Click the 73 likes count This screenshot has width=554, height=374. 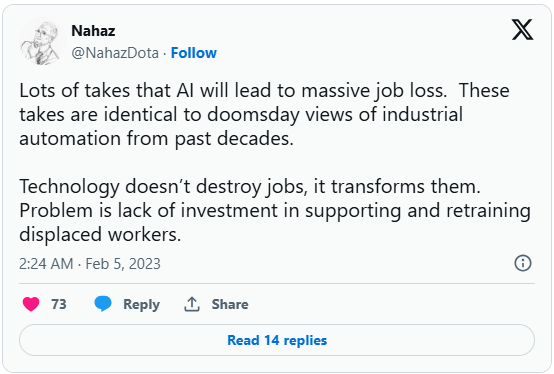click(59, 304)
